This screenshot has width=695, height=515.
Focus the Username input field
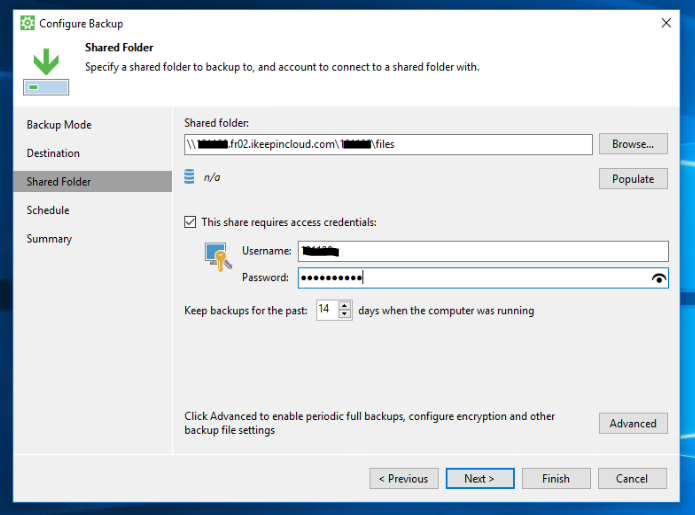click(483, 252)
